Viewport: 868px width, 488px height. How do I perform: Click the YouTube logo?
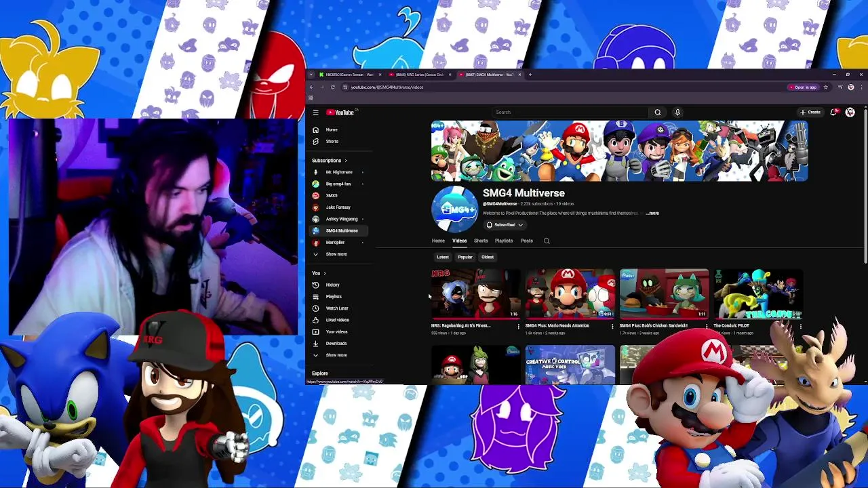[x=341, y=113]
